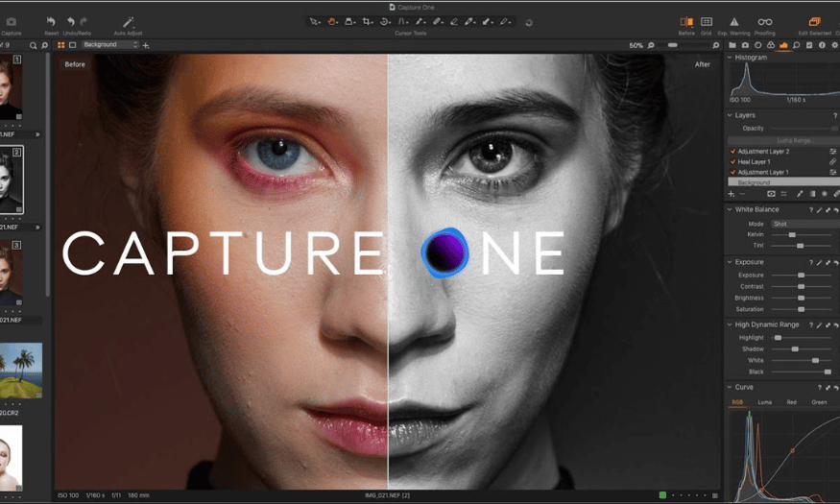
Task: Open the Library tool tab
Action: pos(732,45)
